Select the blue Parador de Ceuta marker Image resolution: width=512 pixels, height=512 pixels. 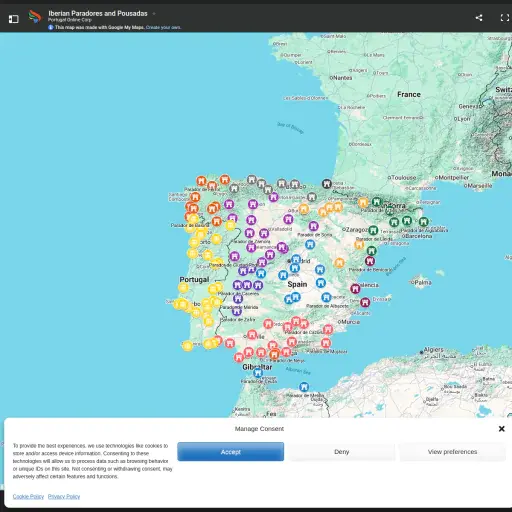(258, 372)
